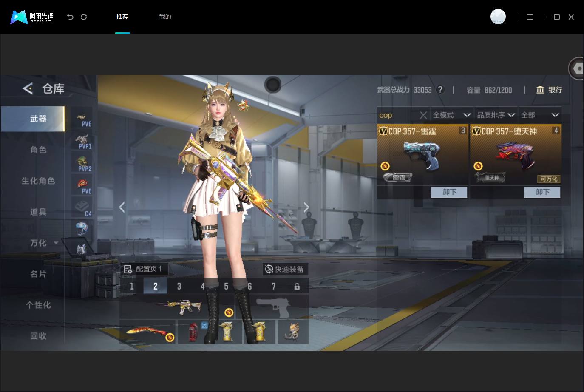Select the helmet armor slot icon

[82, 228]
